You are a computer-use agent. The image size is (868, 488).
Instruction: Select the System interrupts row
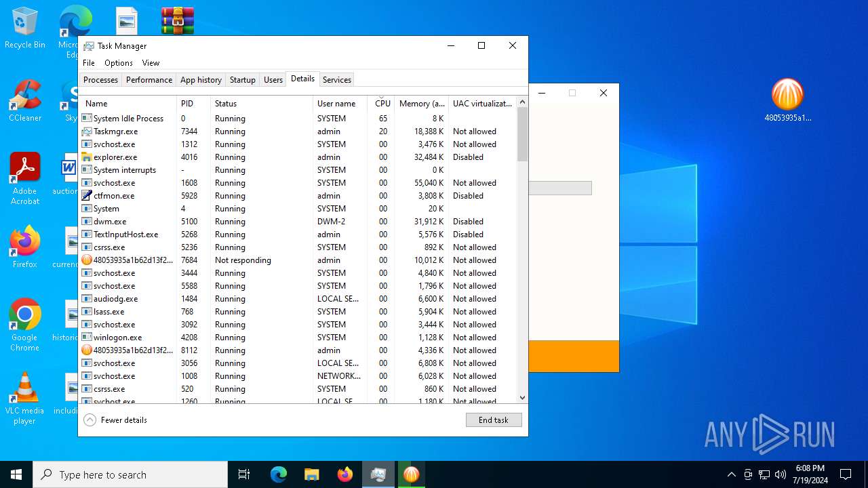[x=298, y=170]
